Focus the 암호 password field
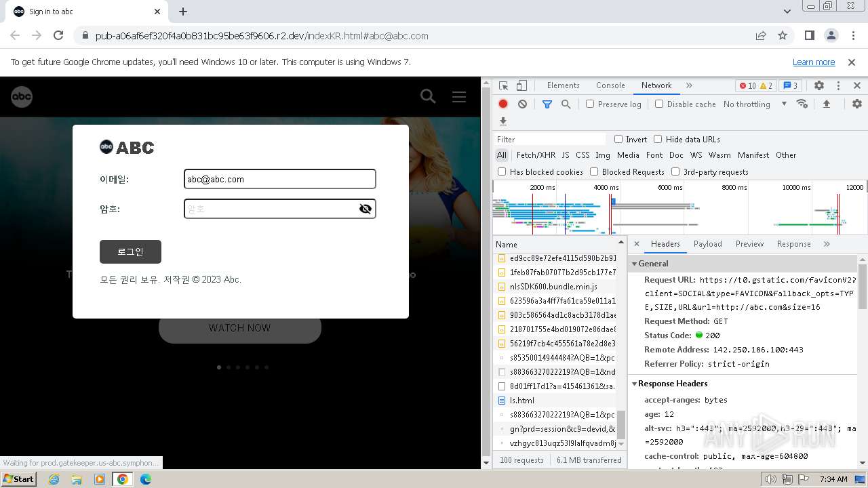The width and height of the screenshot is (868, 488). pos(279,209)
